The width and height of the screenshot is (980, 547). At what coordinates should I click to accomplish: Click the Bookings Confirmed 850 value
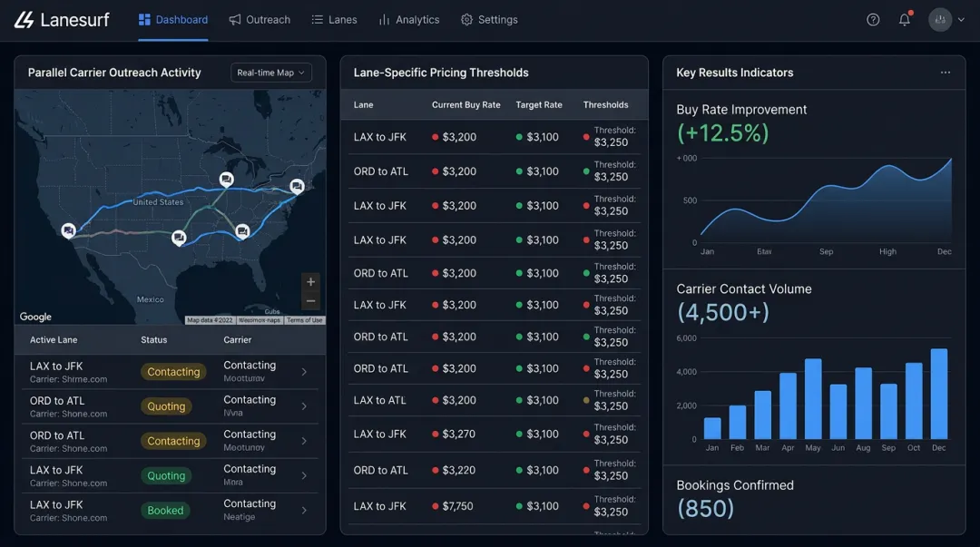tap(706, 509)
